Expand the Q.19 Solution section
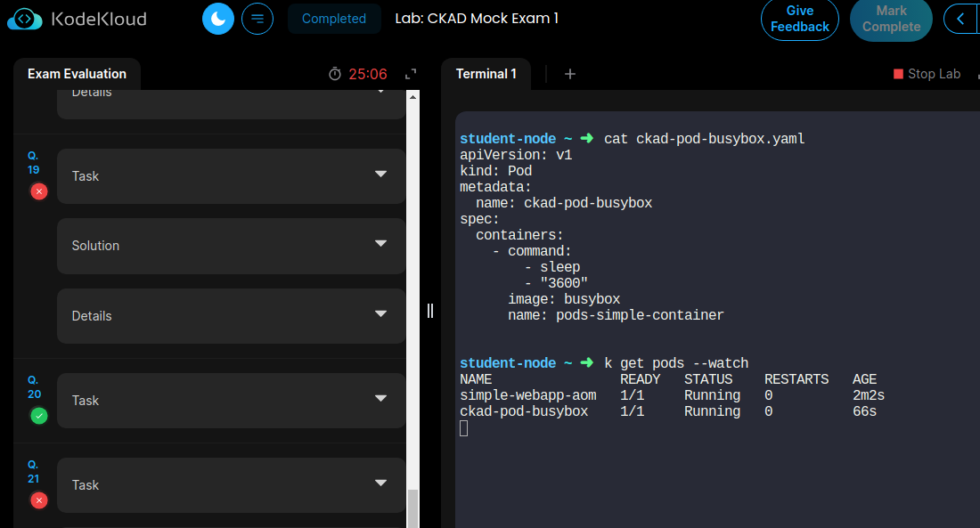Screen dimensions: 980x528 tap(231, 246)
